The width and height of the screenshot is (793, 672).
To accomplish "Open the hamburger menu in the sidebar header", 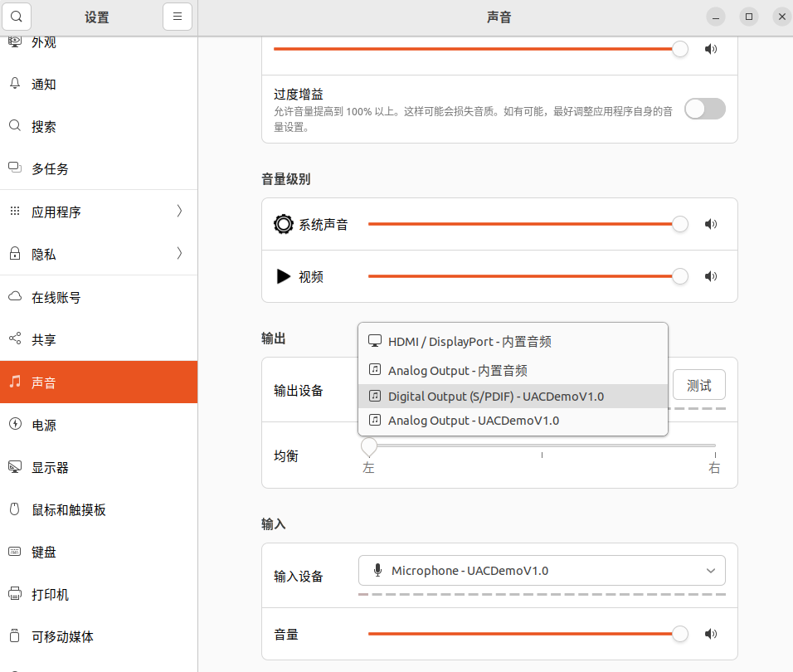I will point(178,17).
